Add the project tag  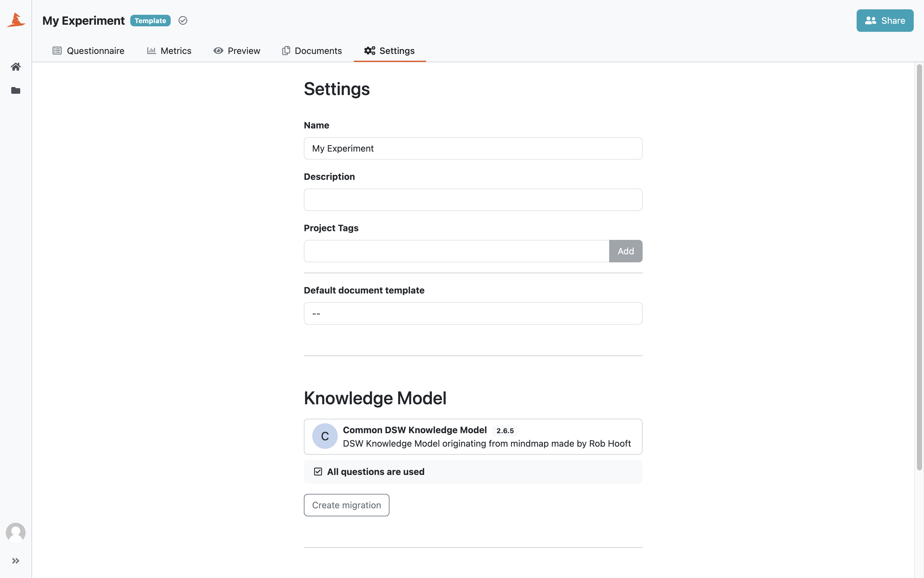[626, 251]
